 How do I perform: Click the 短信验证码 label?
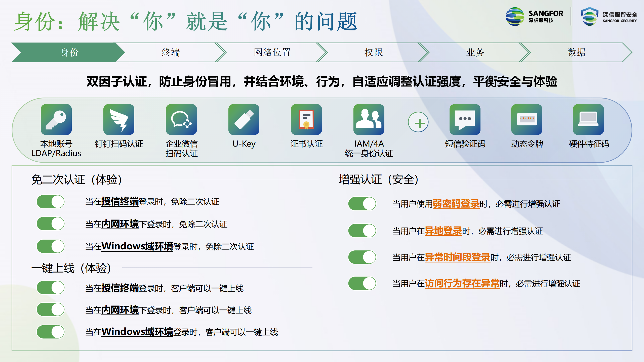465,144
